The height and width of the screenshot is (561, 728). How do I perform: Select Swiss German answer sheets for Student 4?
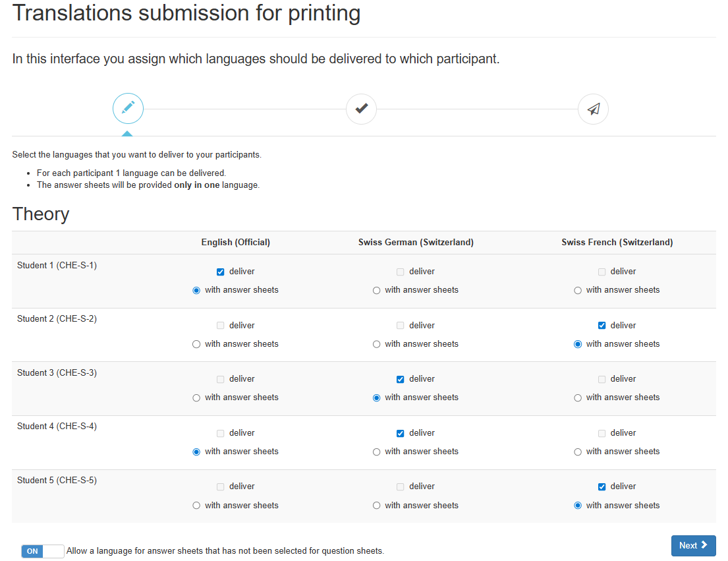click(x=377, y=452)
